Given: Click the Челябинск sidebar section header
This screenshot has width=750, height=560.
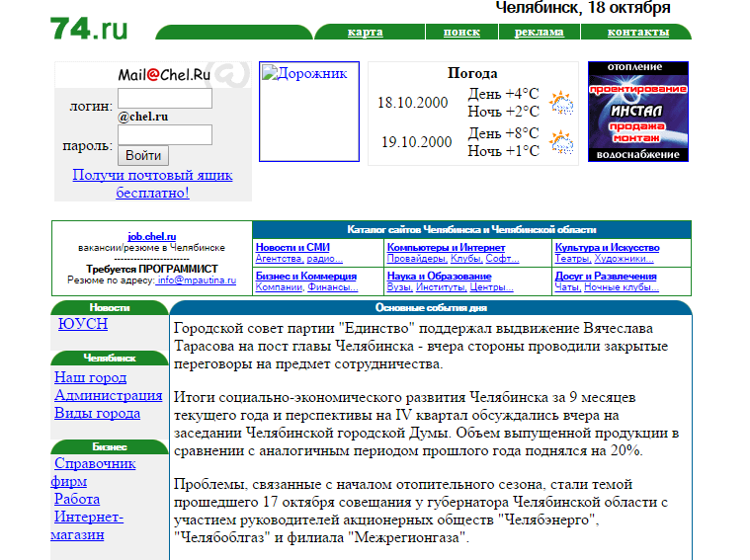Looking at the screenshot, I should [x=110, y=358].
